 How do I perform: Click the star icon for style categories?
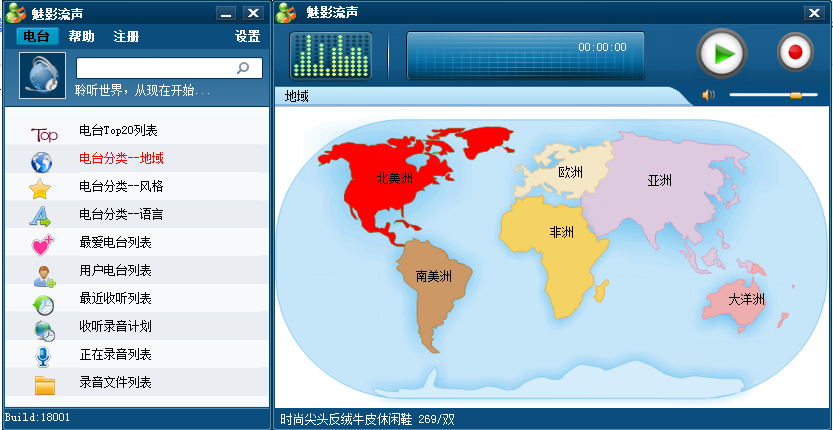40,188
